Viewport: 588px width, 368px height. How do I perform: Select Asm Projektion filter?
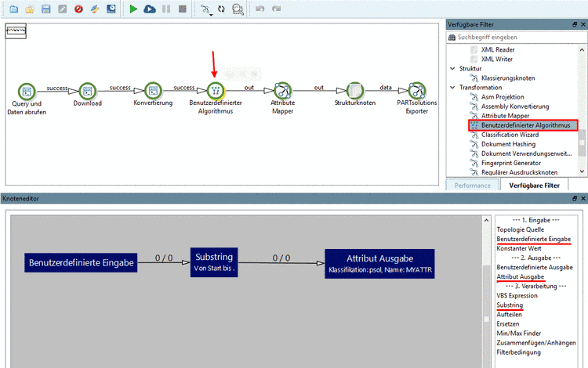coord(503,96)
